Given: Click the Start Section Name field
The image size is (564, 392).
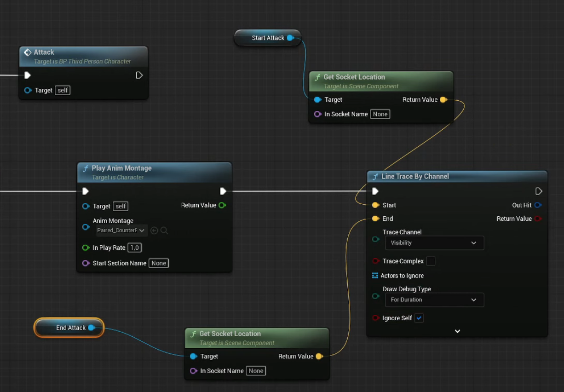Looking at the screenshot, I should pyautogui.click(x=158, y=263).
